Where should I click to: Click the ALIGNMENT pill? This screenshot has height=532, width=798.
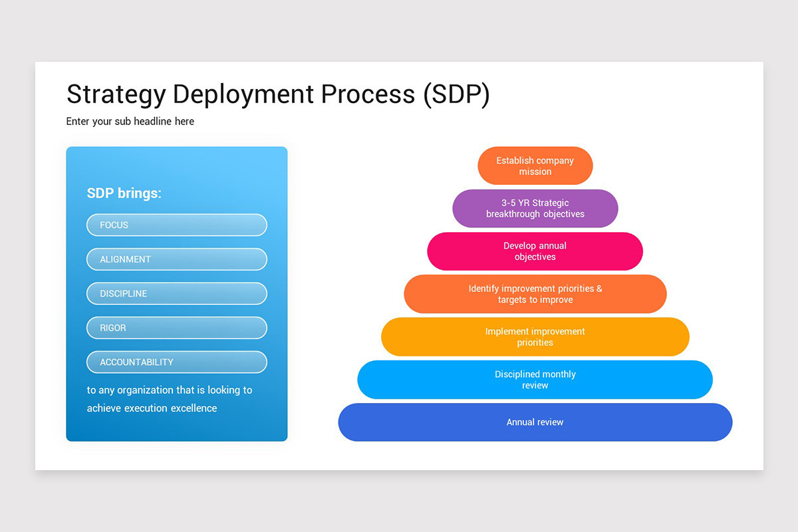click(176, 259)
